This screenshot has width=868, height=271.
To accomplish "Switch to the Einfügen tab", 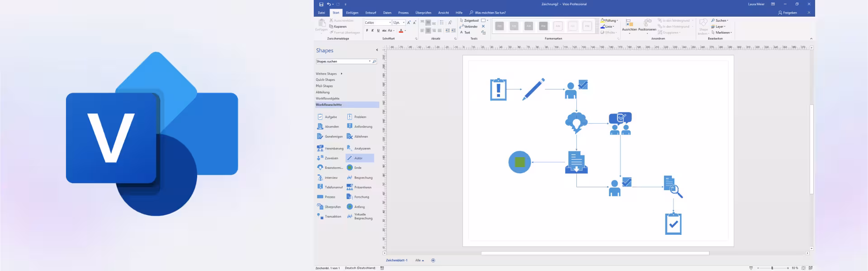I will [352, 13].
